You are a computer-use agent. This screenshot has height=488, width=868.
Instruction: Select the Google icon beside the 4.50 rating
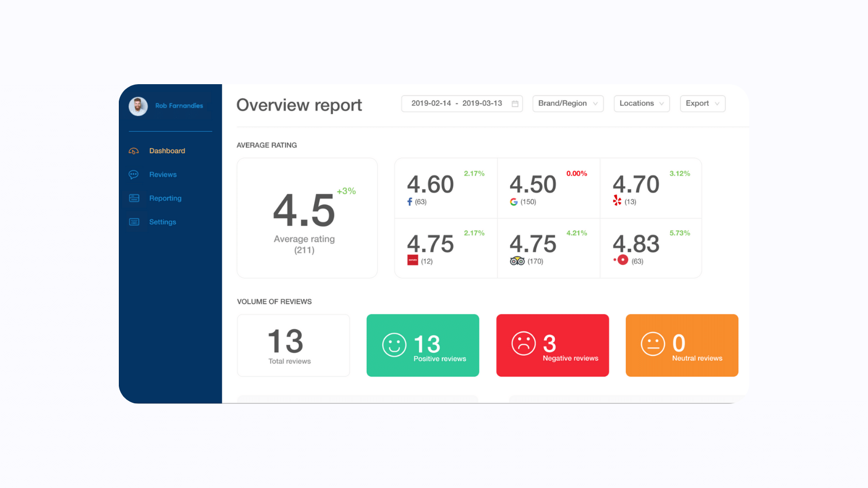514,201
